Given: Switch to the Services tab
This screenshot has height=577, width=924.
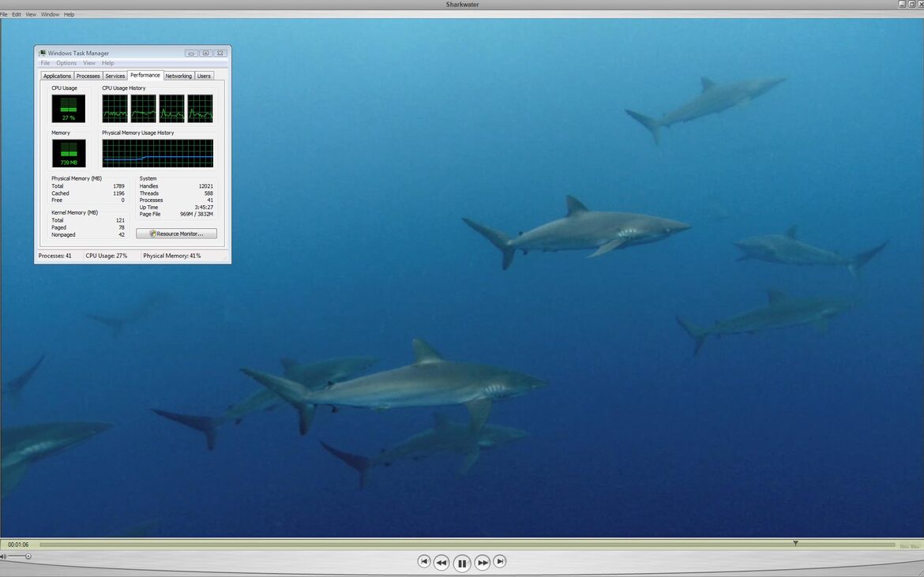Looking at the screenshot, I should (x=115, y=76).
